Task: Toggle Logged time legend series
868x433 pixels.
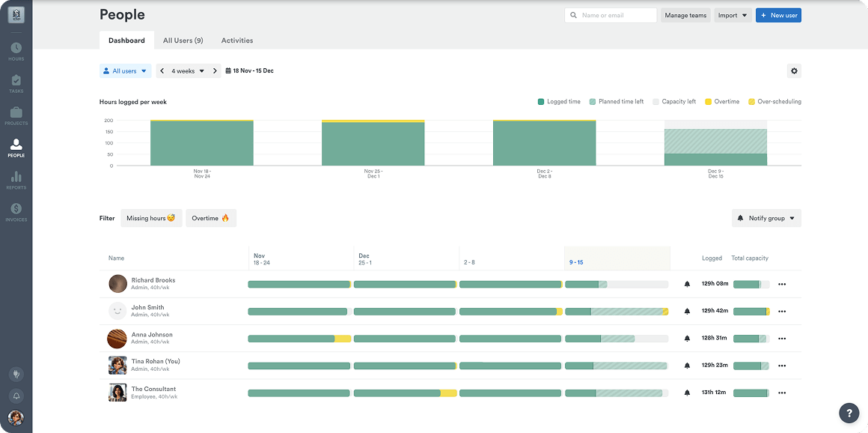Action: coord(558,102)
